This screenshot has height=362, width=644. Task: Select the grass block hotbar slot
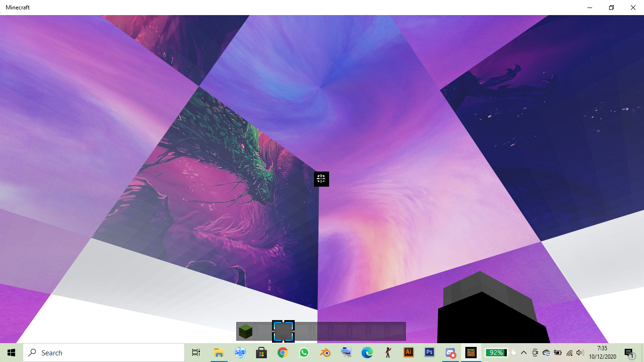click(x=246, y=331)
